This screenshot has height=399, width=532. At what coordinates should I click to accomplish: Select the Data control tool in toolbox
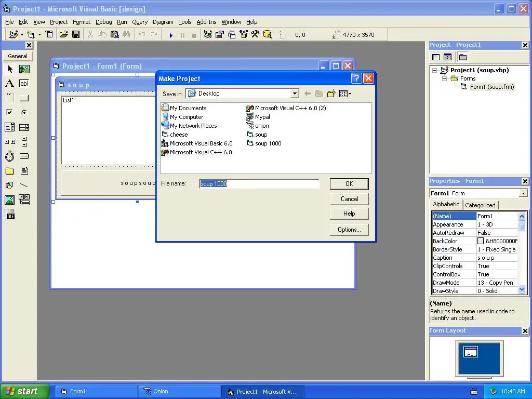(x=24, y=200)
